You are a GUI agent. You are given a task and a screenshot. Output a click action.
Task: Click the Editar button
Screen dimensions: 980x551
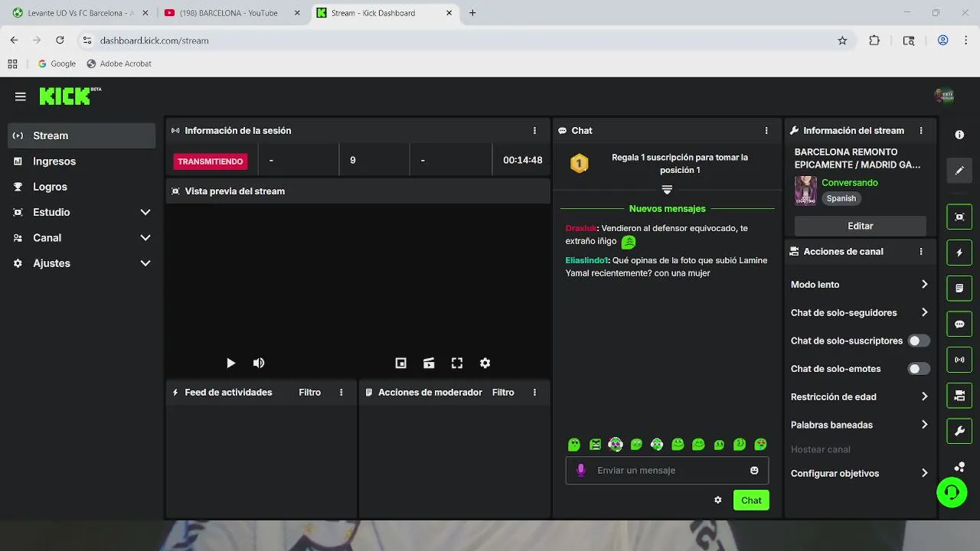point(861,226)
